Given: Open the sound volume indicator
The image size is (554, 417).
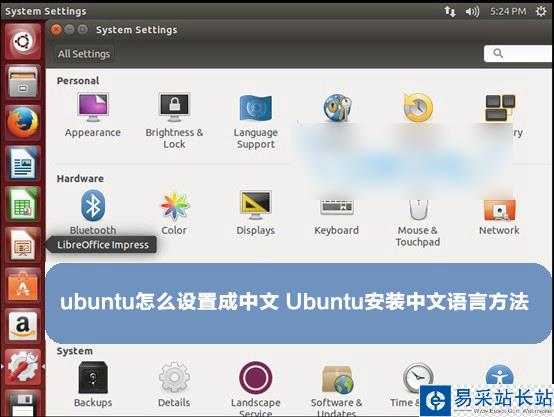Looking at the screenshot, I should coord(472,11).
